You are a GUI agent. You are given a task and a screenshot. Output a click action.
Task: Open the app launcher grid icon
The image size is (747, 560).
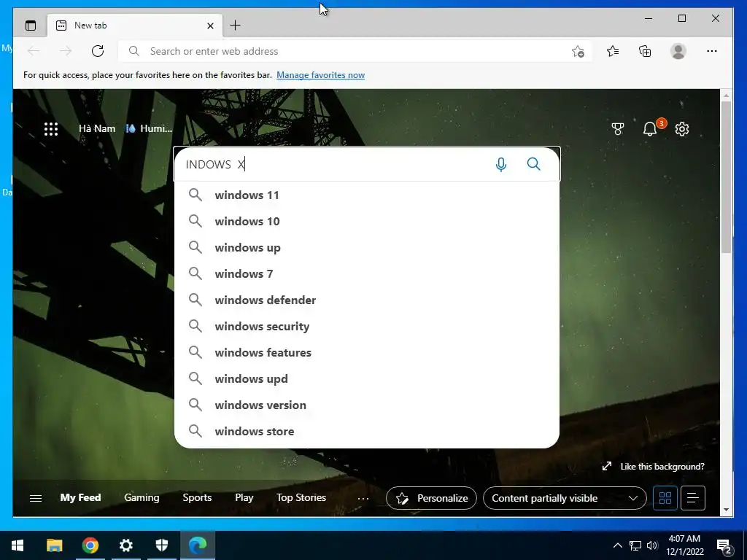click(x=51, y=129)
